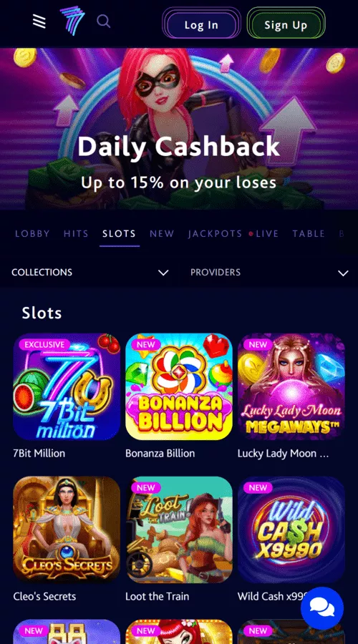This screenshot has width=358, height=644.
Task: Open the Table games tab
Action: tap(309, 234)
